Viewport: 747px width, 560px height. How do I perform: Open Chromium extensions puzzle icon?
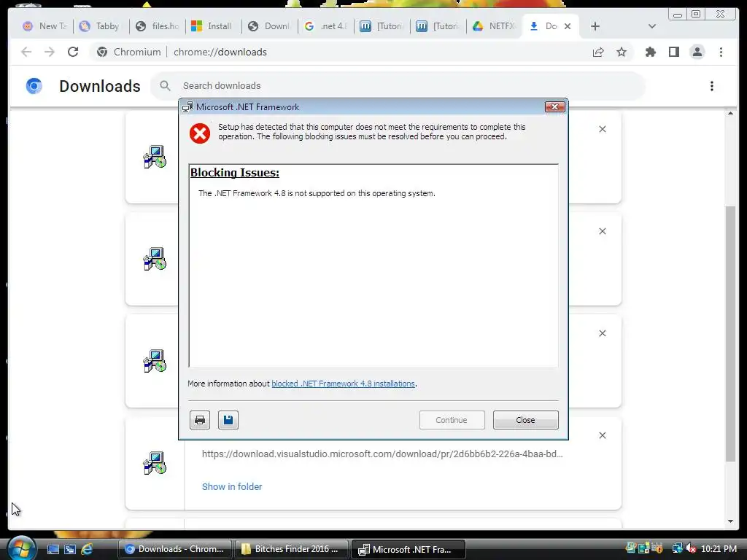650,52
